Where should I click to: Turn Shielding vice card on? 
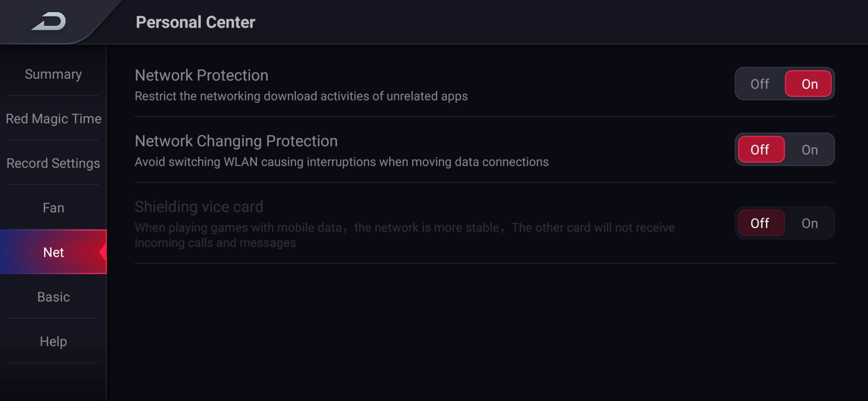[809, 223]
